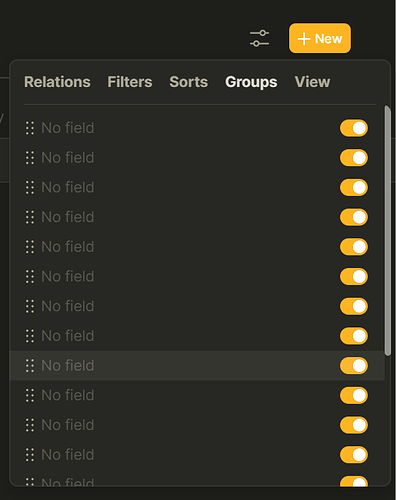The image size is (396, 500).
Task: Select the Groups tab
Action: (x=251, y=82)
